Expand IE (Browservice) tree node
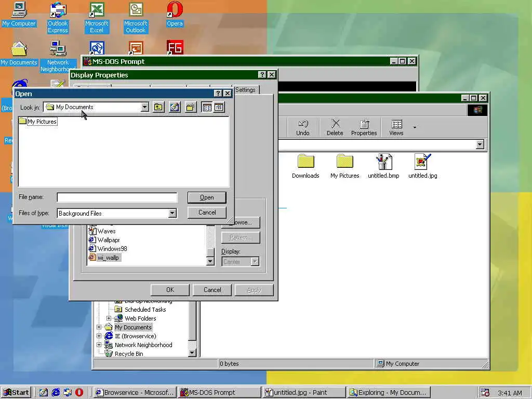Viewport: 532px width, 399px height. pyautogui.click(x=99, y=336)
